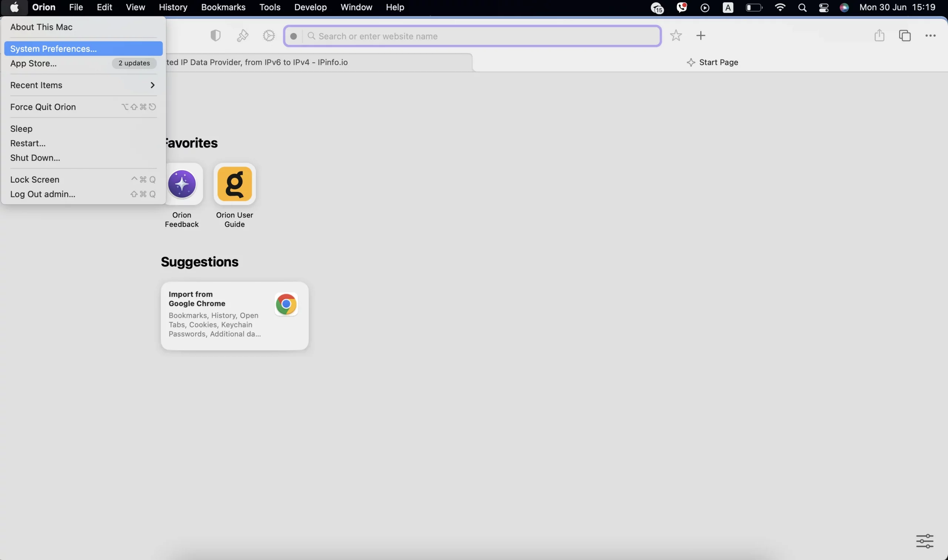Open the Bookmarks menu
Image resolution: width=948 pixels, height=560 pixels.
pos(223,7)
